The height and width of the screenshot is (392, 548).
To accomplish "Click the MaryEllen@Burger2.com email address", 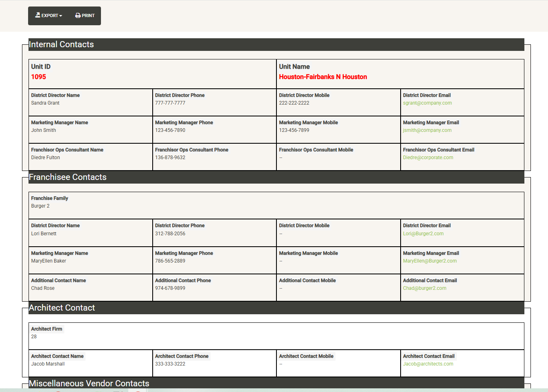I will tap(430, 261).
